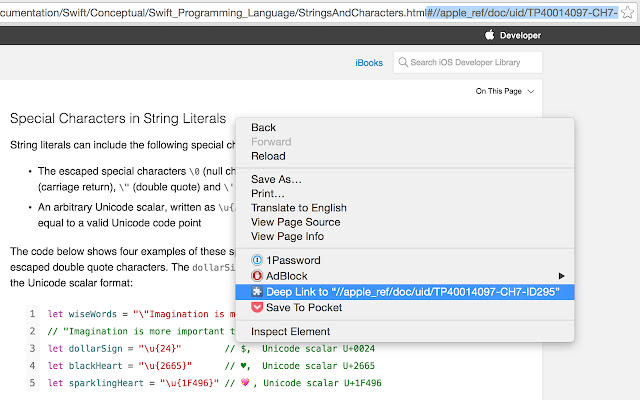Choose Save As… from context menu
Viewport: 640px width, 400px height.
click(x=276, y=179)
